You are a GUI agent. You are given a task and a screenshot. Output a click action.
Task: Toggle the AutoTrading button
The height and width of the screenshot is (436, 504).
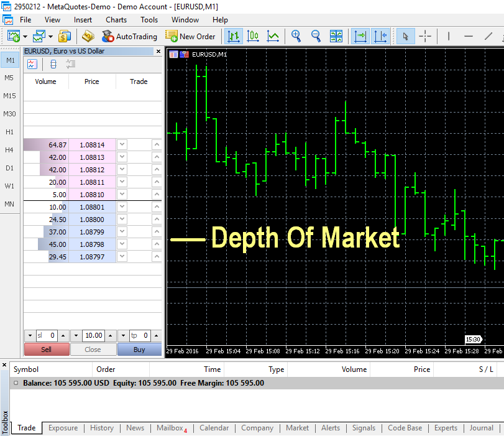pyautogui.click(x=129, y=36)
